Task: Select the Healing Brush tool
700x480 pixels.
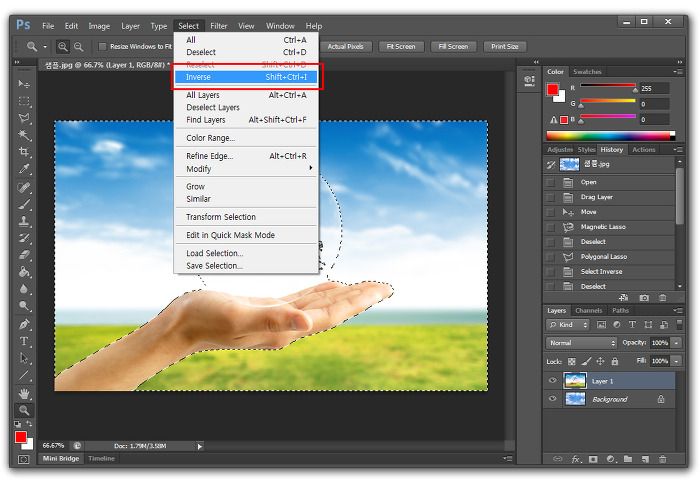Action: tap(24, 188)
